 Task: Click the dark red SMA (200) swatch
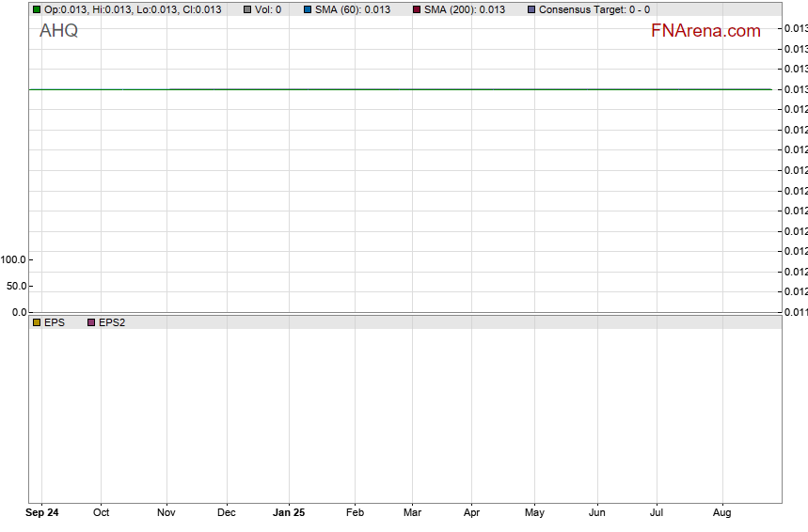pyautogui.click(x=417, y=9)
